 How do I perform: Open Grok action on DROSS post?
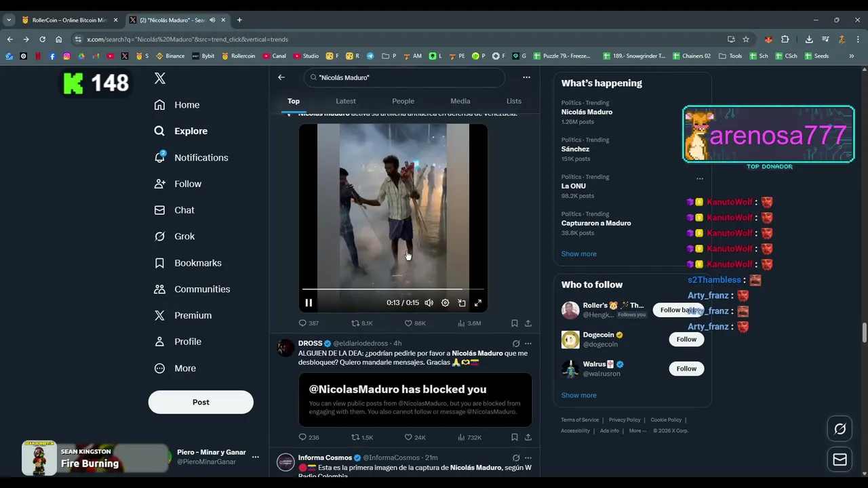[516, 344]
